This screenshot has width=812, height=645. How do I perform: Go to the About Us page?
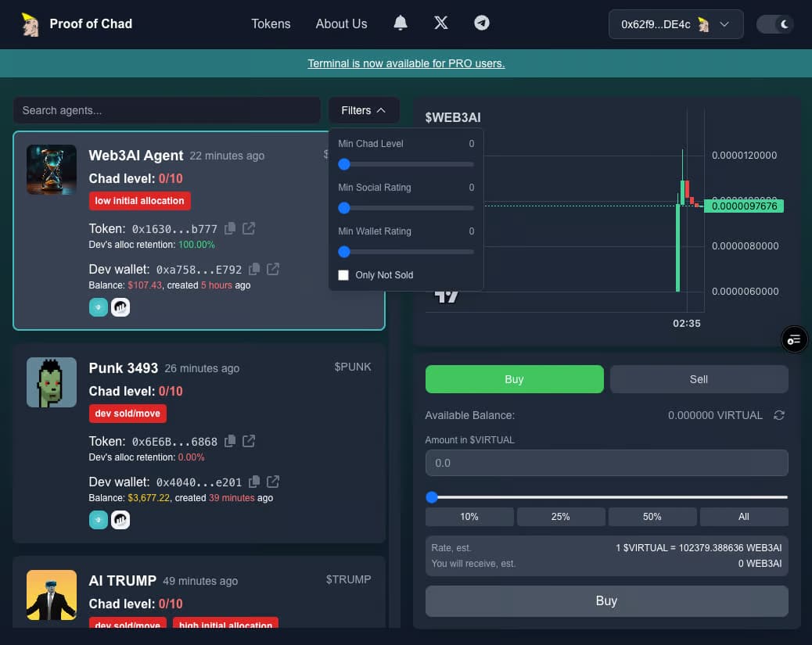341,23
